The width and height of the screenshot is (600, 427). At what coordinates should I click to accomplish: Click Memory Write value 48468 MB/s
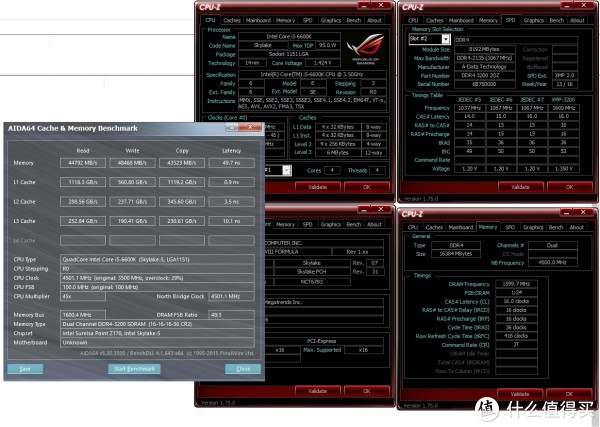click(x=132, y=163)
